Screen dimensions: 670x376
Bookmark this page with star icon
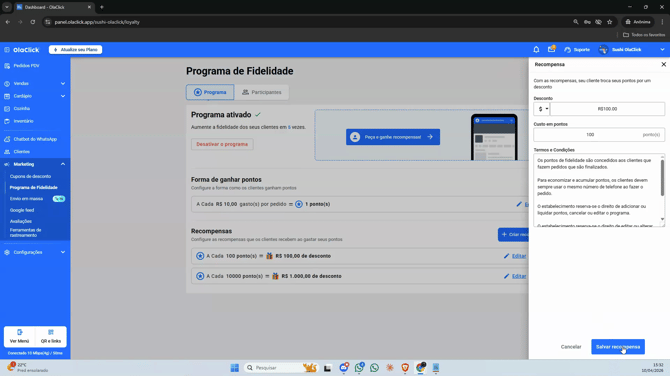(610, 22)
